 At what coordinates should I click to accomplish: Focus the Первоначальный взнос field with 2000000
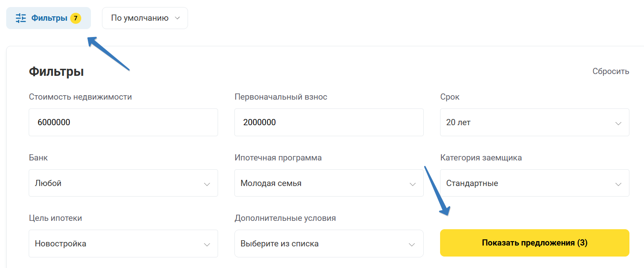tap(329, 122)
